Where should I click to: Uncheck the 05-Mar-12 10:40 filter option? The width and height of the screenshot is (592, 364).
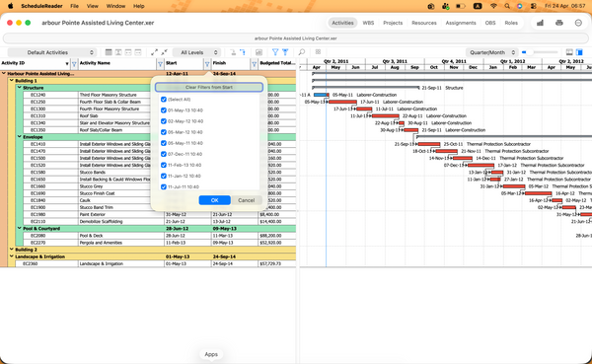pos(164,132)
